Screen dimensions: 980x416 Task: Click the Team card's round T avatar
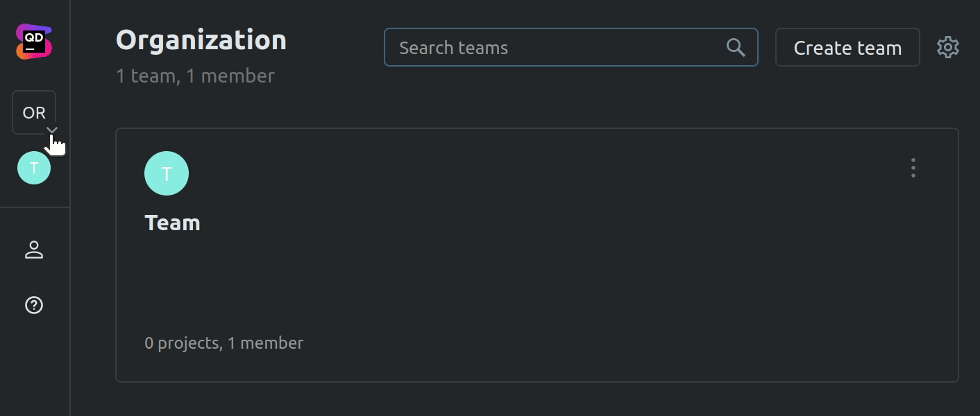click(167, 173)
